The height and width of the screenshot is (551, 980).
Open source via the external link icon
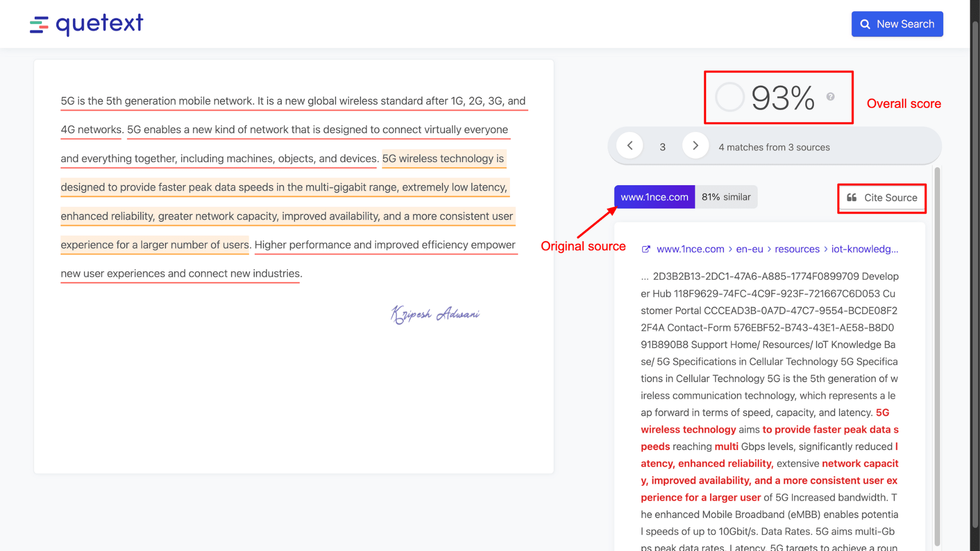tap(646, 249)
